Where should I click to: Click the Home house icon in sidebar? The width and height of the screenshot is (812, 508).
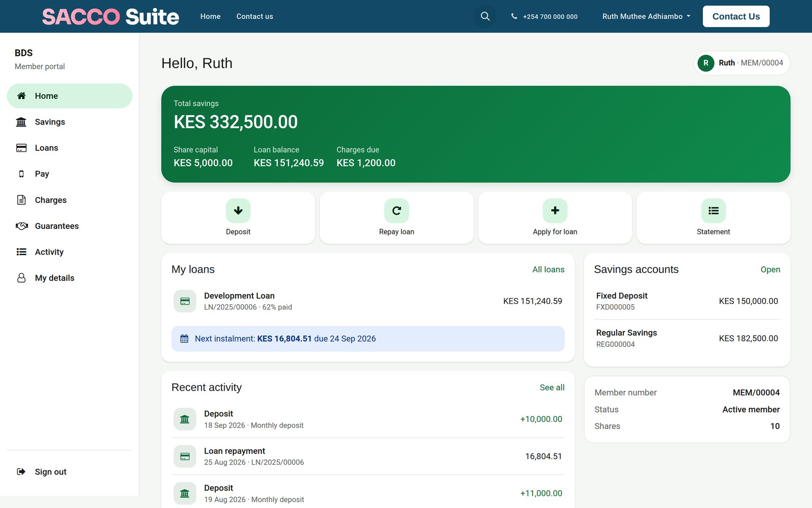[21, 96]
